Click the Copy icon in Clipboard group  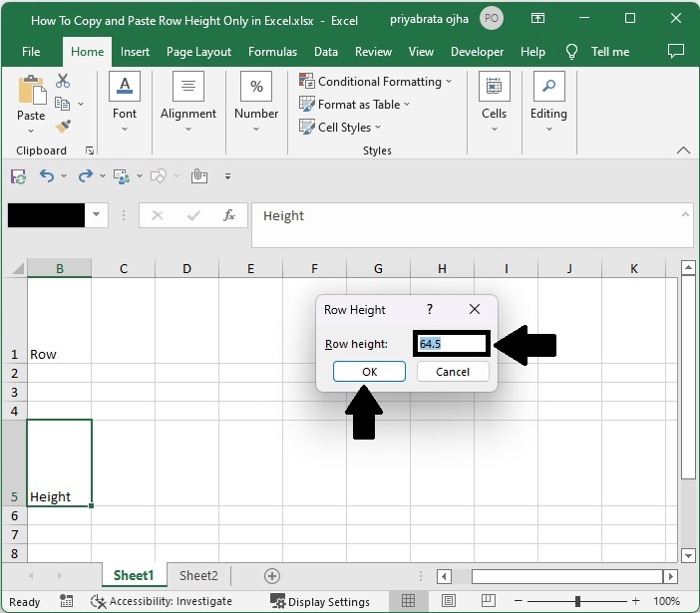coord(63,104)
